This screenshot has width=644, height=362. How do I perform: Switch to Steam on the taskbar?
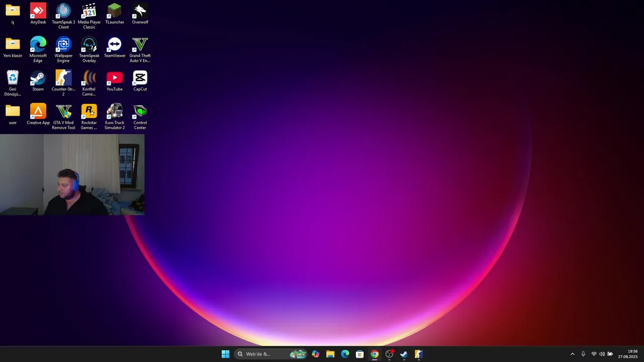pos(404,354)
